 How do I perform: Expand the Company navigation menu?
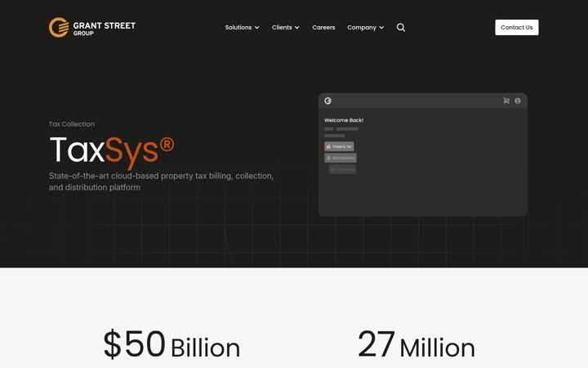365,28
